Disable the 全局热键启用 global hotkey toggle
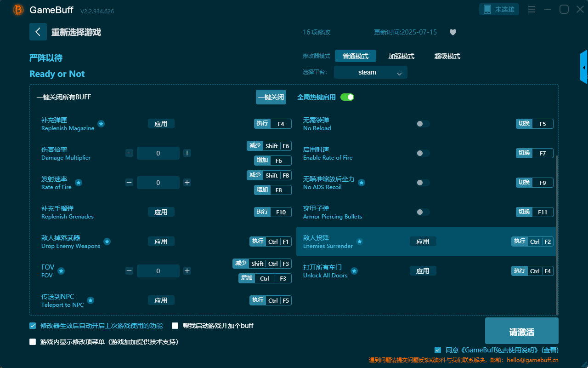588x368 pixels. pyautogui.click(x=347, y=97)
